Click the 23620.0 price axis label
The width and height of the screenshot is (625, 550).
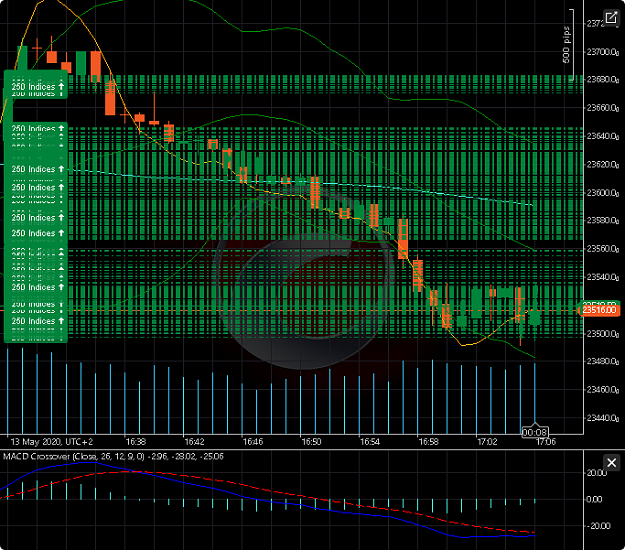click(x=603, y=165)
